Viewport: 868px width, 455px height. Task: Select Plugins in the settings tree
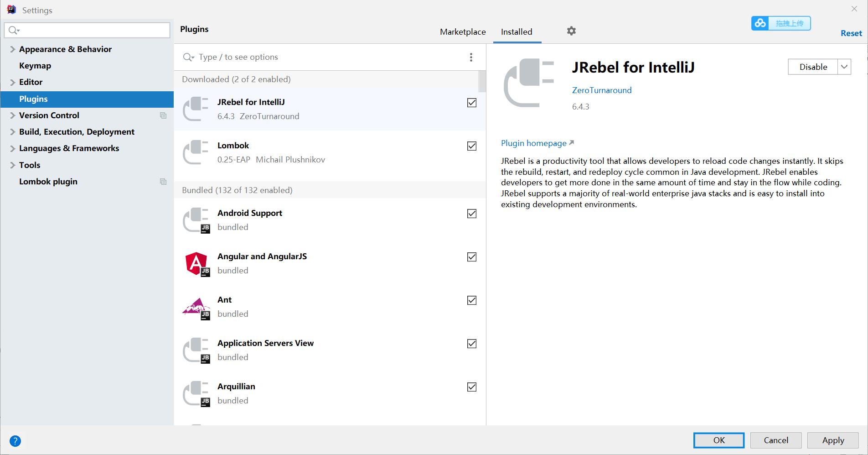pos(87,99)
